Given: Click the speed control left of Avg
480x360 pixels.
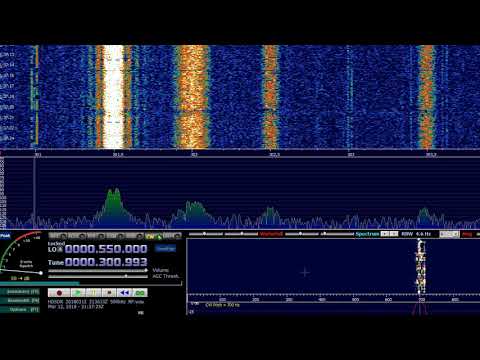Looking at the screenshot, I should 449,234.
